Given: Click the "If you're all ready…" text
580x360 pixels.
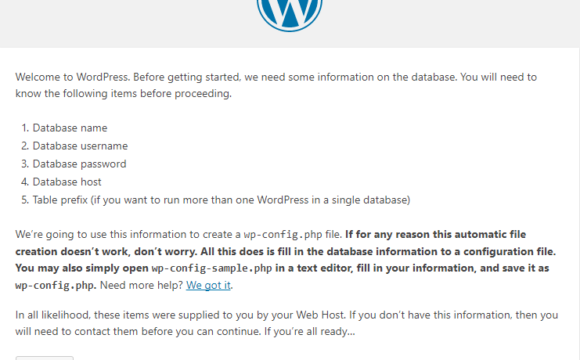Looking at the screenshot, I should click(x=310, y=331).
